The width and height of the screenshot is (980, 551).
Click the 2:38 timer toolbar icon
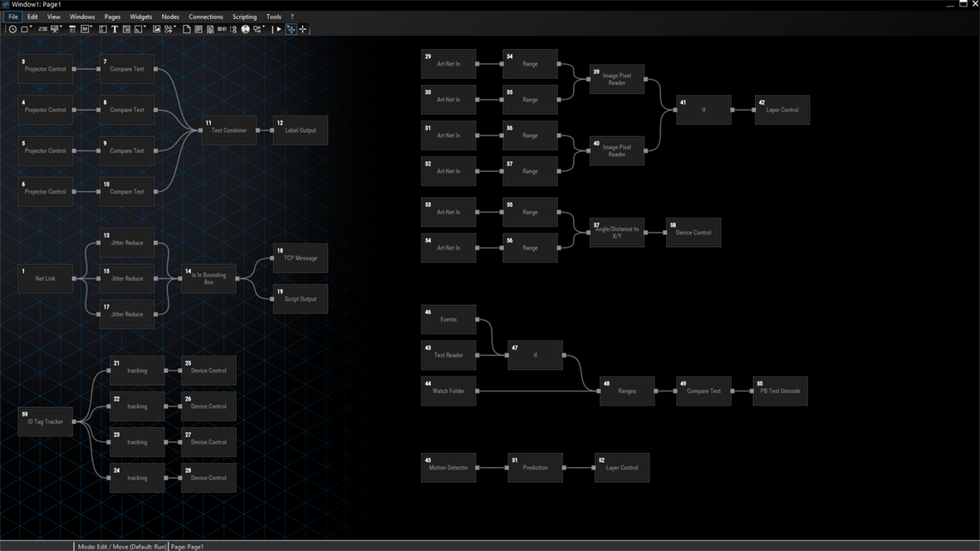click(x=42, y=29)
